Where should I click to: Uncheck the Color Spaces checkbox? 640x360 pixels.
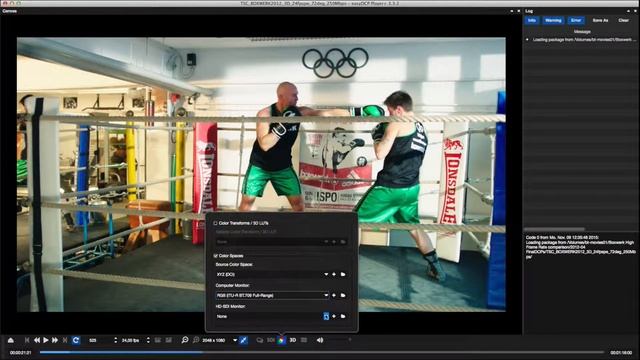[x=216, y=256]
